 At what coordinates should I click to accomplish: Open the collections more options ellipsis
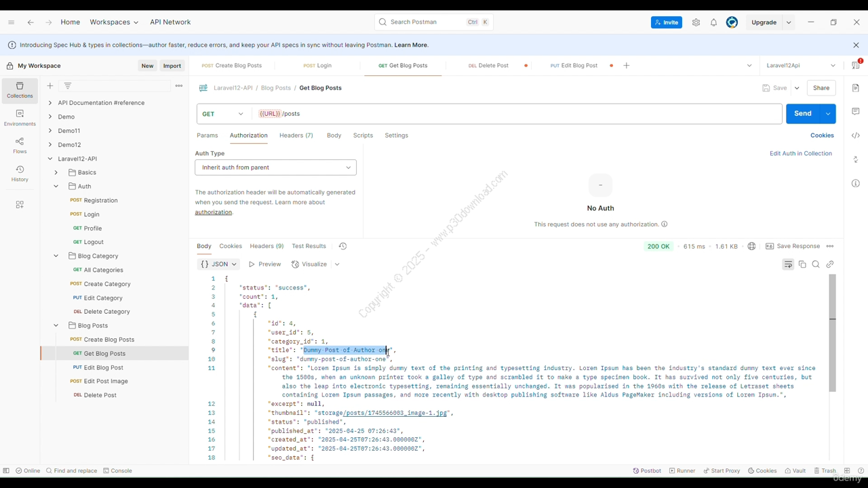(179, 86)
